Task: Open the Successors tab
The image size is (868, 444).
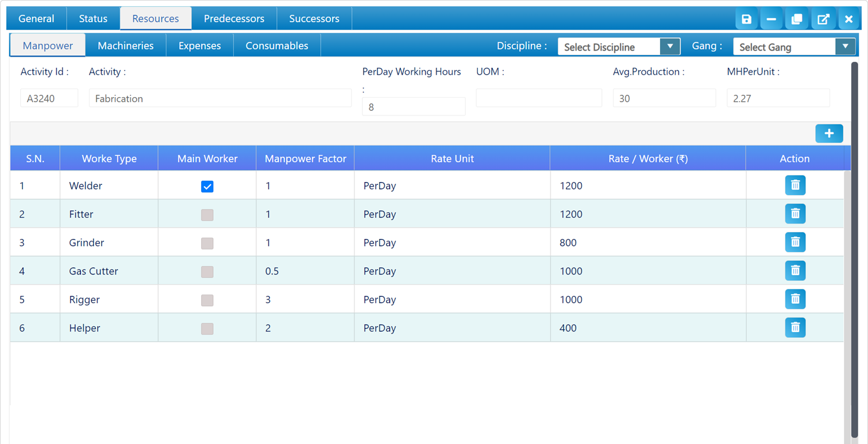Action: click(314, 18)
